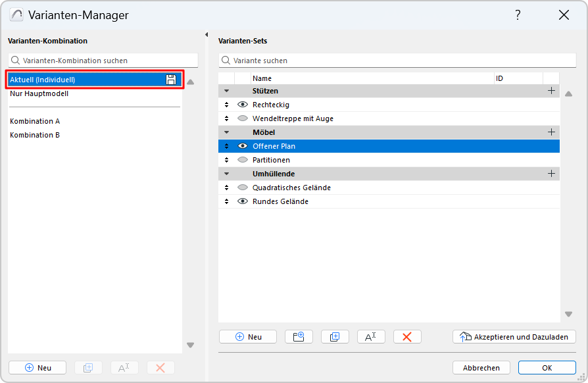This screenshot has height=383, width=588.
Task: Select Kombination A
Action: click(x=95, y=121)
